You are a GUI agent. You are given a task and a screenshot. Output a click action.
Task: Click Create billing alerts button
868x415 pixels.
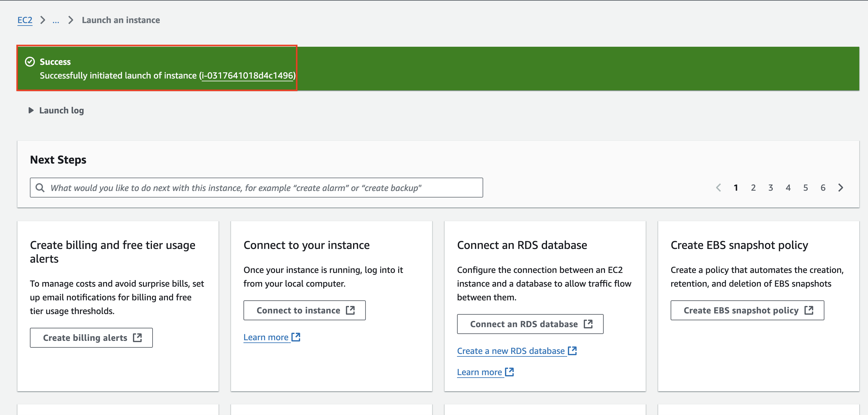point(91,337)
